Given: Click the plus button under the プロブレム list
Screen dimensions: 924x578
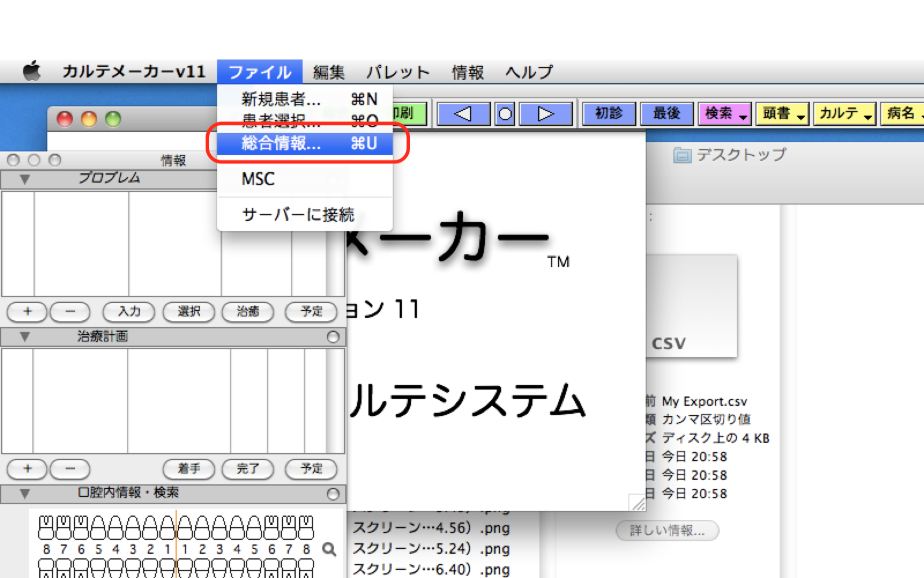Looking at the screenshot, I should (27, 312).
